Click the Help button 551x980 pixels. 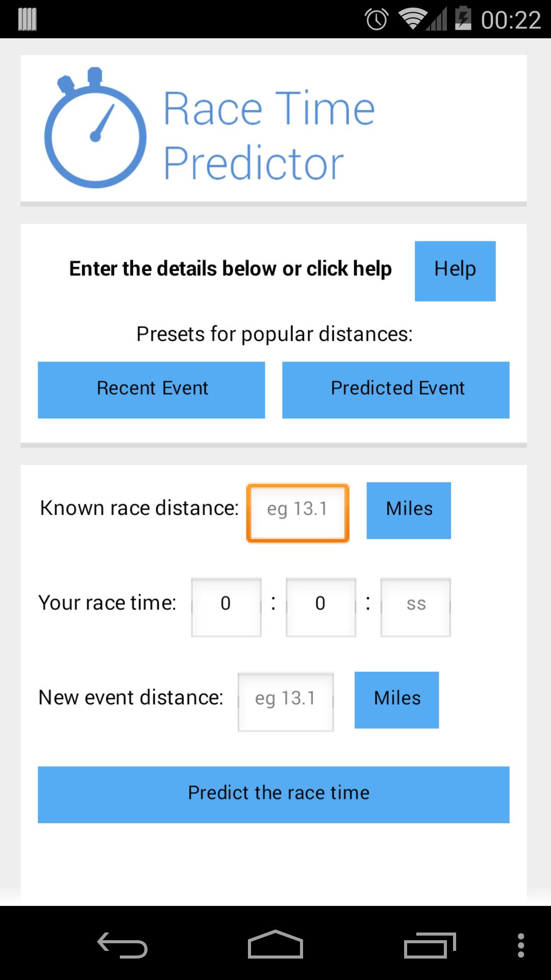click(455, 271)
